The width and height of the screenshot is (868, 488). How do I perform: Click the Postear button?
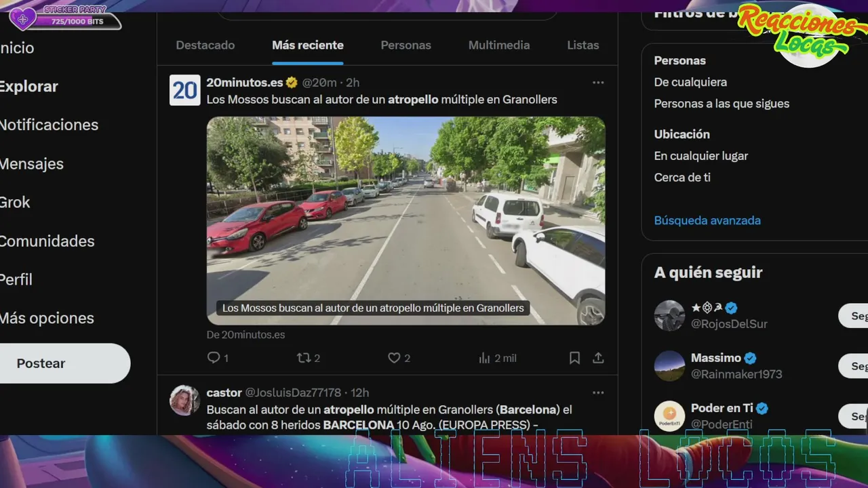pyautogui.click(x=64, y=363)
